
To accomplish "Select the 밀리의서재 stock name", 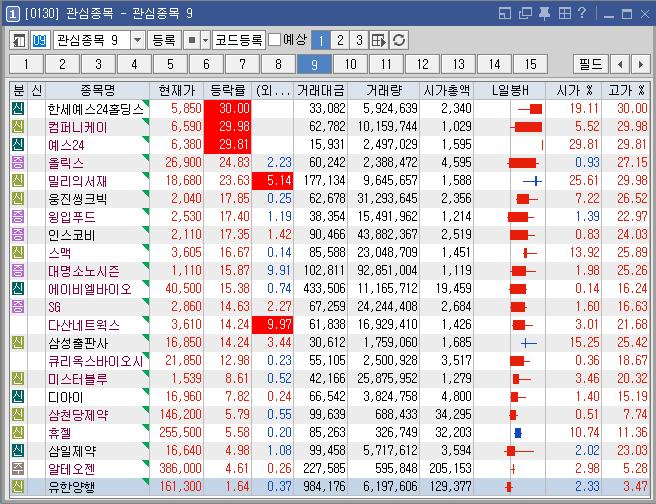I will [x=77, y=181].
